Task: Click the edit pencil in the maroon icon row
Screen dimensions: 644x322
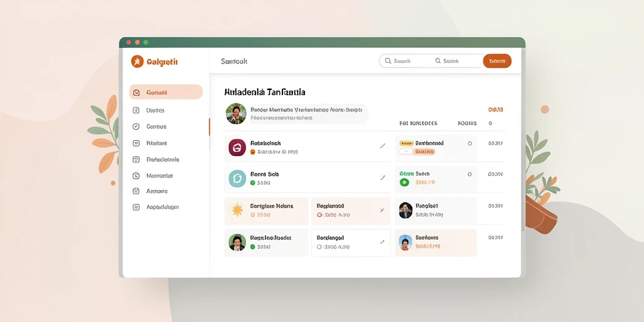Action: [x=383, y=145]
